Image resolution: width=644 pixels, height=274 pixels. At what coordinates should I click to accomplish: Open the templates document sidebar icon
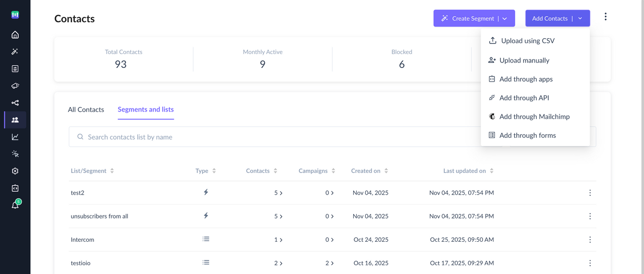[15, 69]
